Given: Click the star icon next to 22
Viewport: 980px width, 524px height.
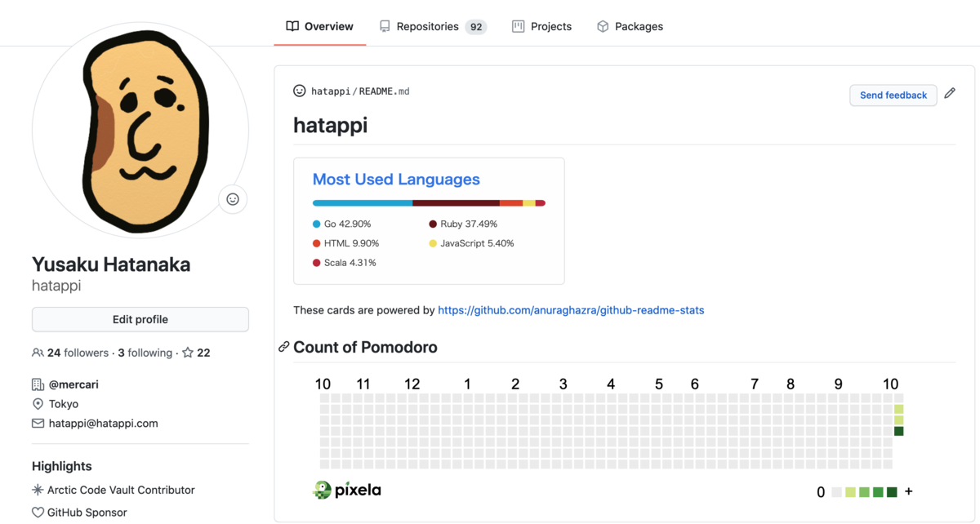Looking at the screenshot, I should [188, 352].
